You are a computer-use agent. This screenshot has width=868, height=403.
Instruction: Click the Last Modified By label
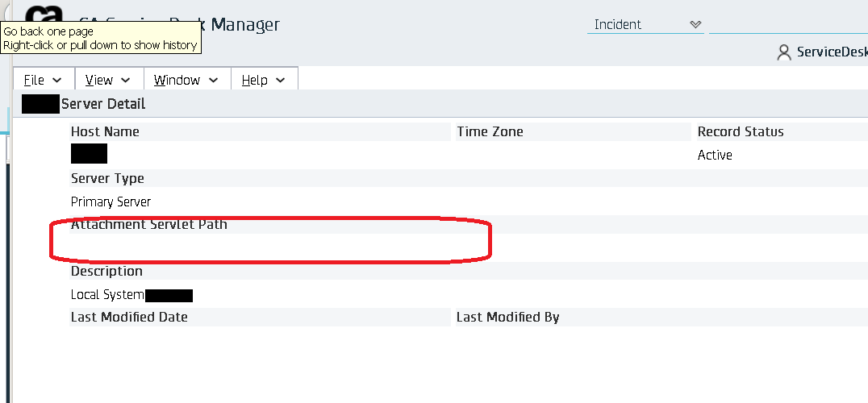click(507, 318)
